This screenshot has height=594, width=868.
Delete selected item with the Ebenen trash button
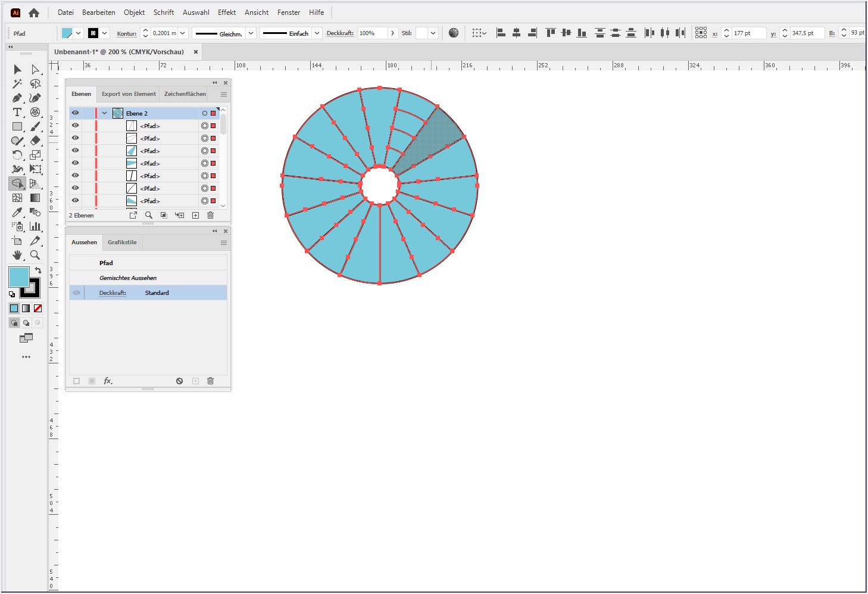point(210,215)
